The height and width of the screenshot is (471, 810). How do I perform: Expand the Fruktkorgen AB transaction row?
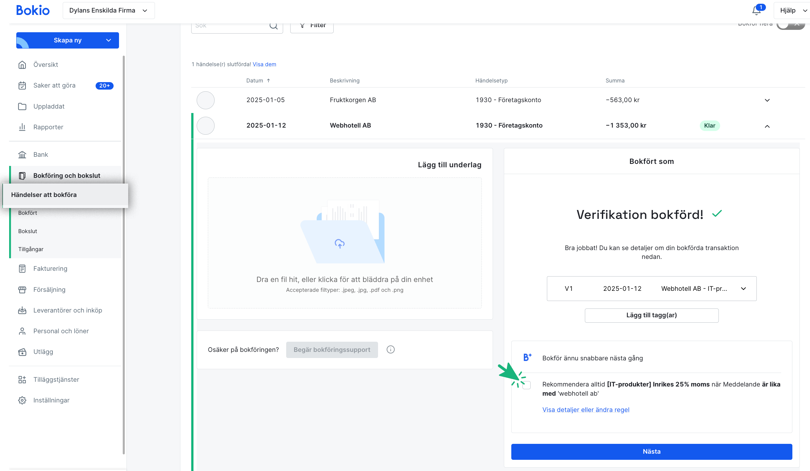tap(767, 100)
